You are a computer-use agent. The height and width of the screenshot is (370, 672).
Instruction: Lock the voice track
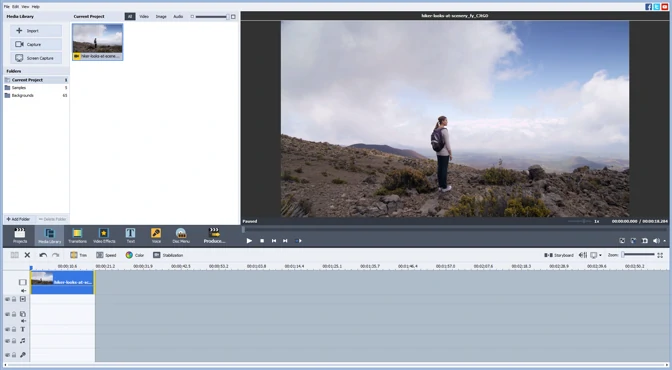14,355
